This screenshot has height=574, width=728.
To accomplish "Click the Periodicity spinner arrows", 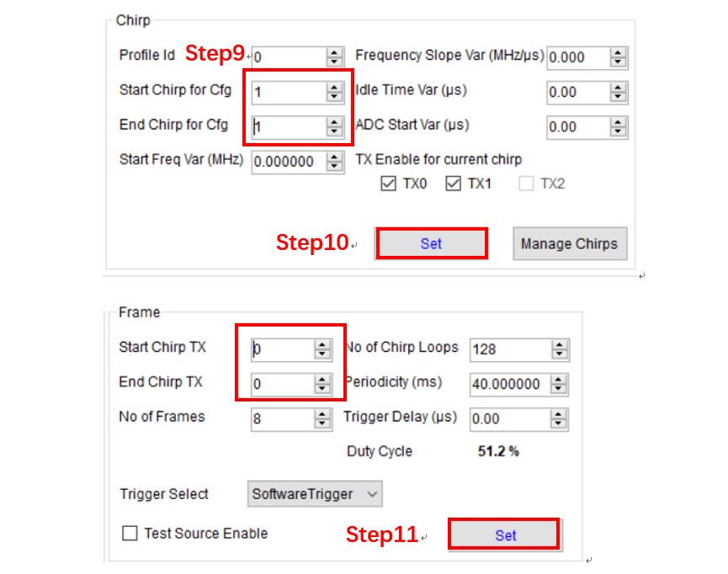I will click(x=560, y=385).
